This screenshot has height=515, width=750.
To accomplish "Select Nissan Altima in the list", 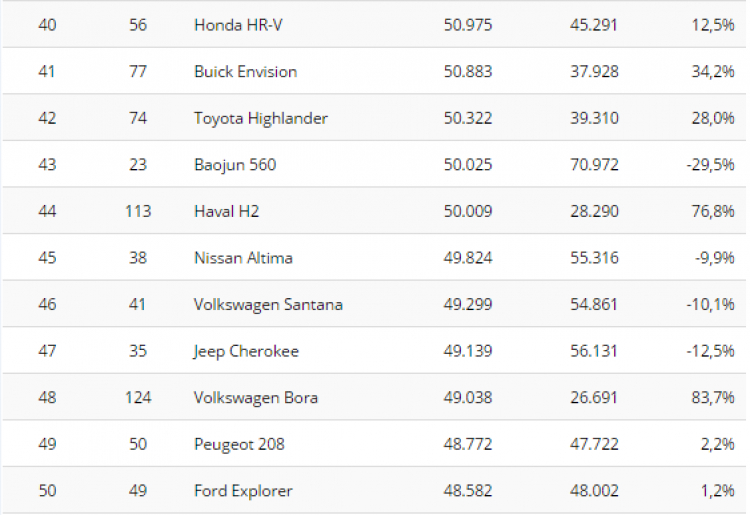I will coord(243,258).
